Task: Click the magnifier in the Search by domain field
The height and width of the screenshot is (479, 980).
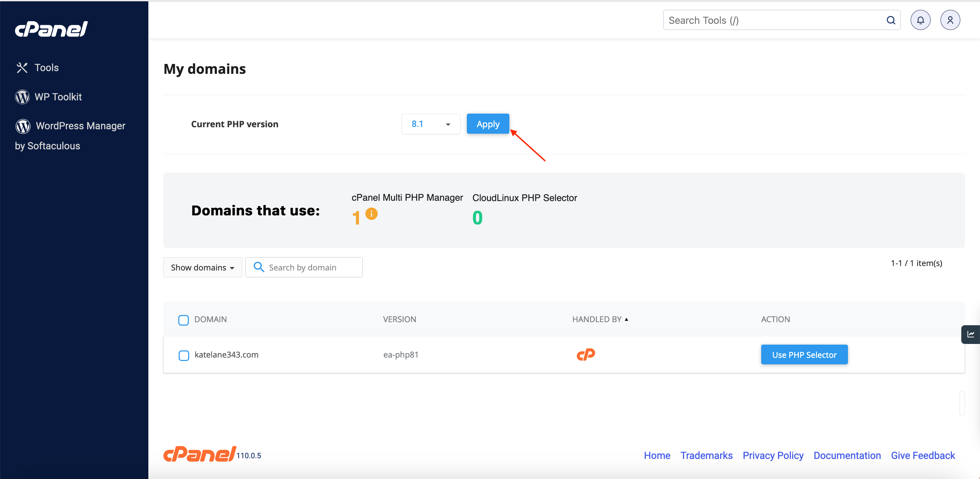Action: click(259, 267)
